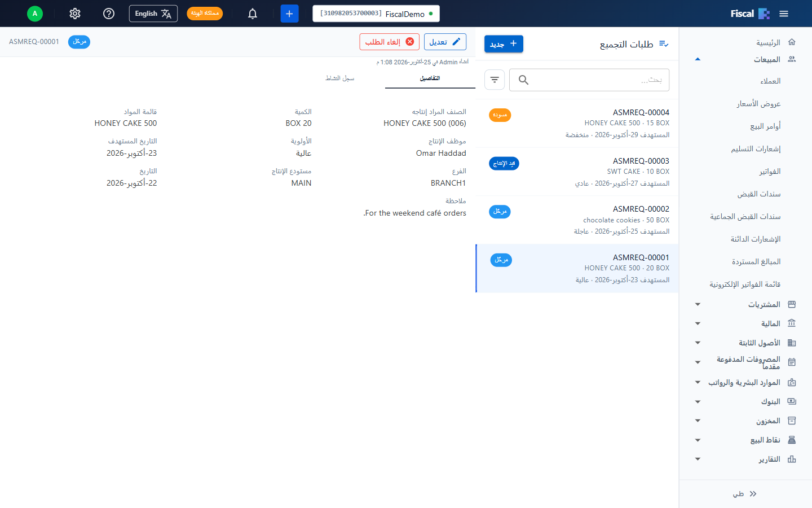Open the help question mark icon
Screen dimensions: 812x508
point(109,14)
